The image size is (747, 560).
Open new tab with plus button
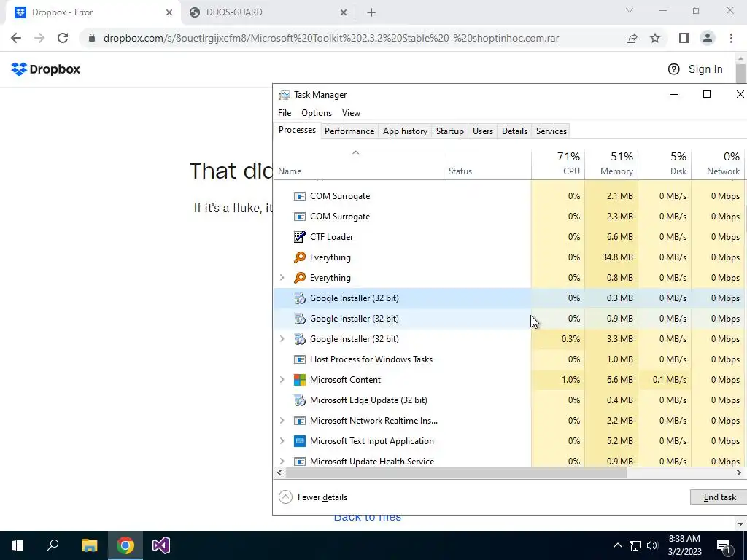tap(371, 12)
